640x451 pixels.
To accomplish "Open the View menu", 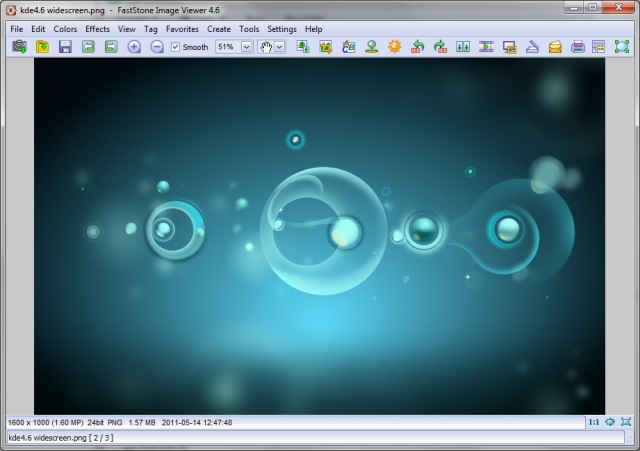I will click(x=127, y=29).
